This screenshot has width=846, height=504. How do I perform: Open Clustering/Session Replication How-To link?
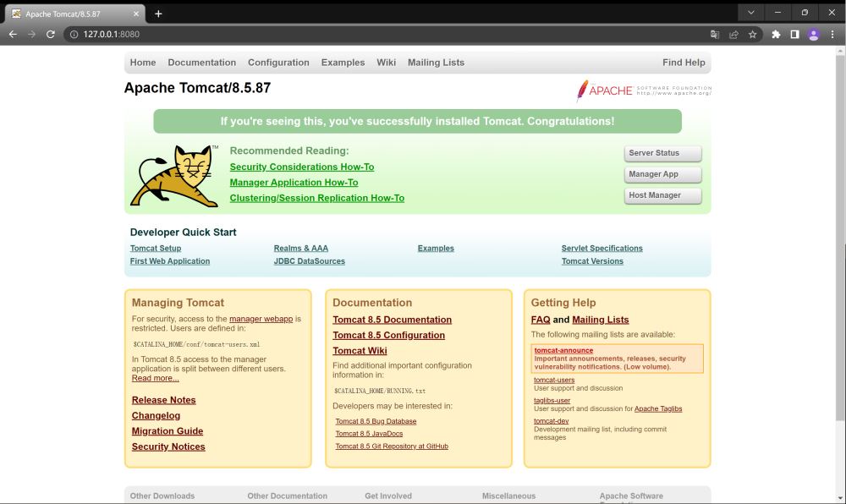tap(316, 198)
